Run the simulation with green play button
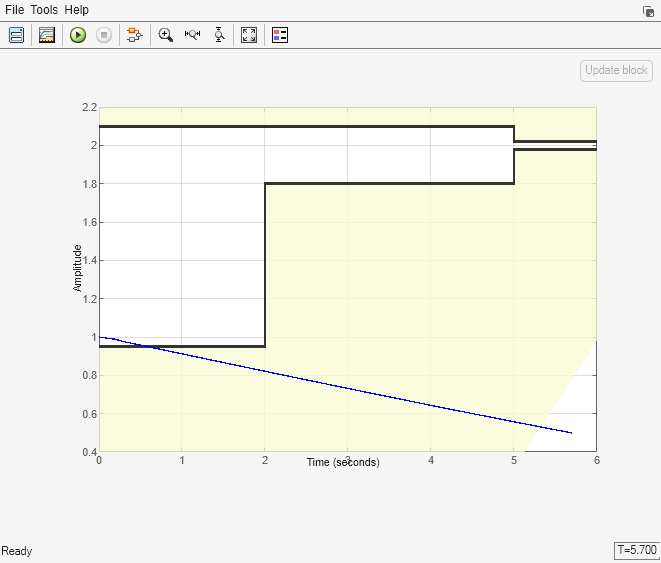This screenshot has height=563, width=661. coord(78,35)
